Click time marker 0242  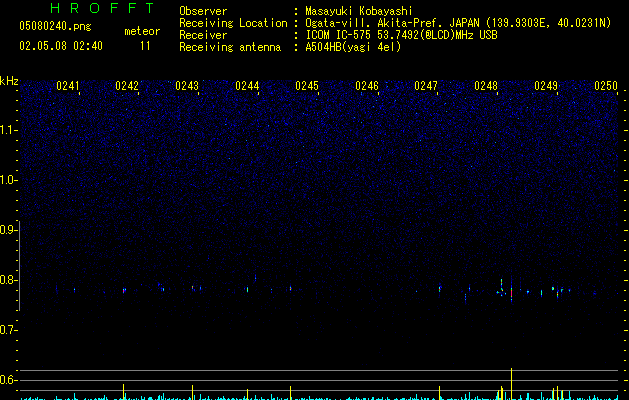127,86
